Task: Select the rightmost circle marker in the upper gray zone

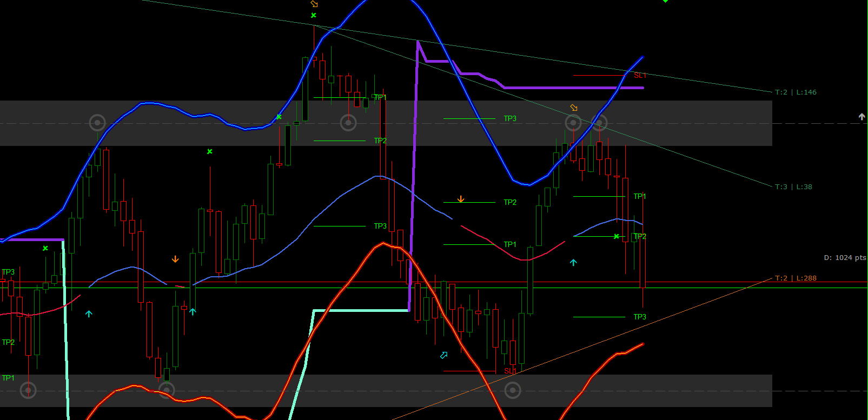Action: (599, 123)
